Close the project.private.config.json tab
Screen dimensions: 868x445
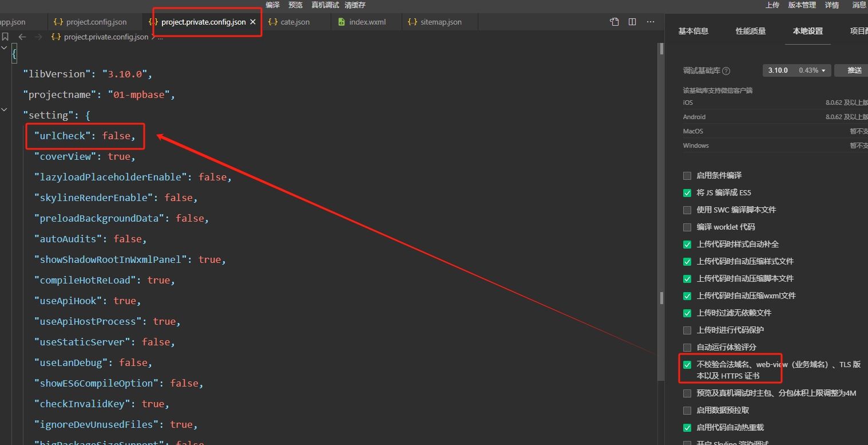[253, 22]
